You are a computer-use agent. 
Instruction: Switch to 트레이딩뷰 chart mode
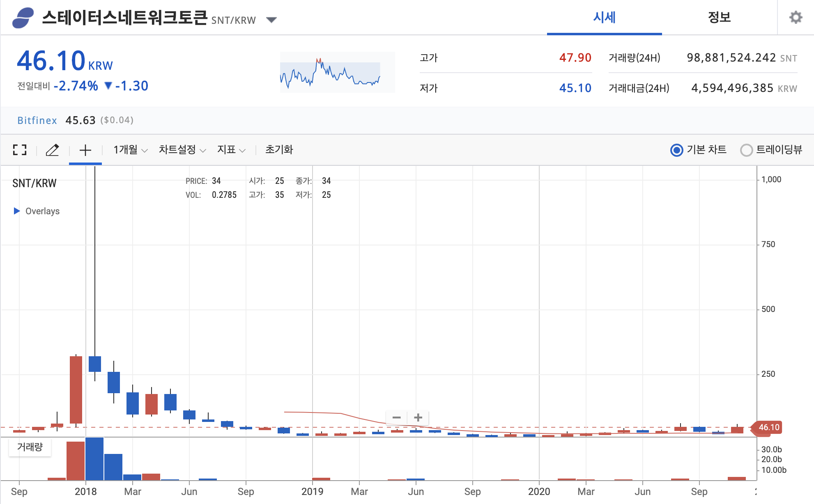(x=746, y=150)
